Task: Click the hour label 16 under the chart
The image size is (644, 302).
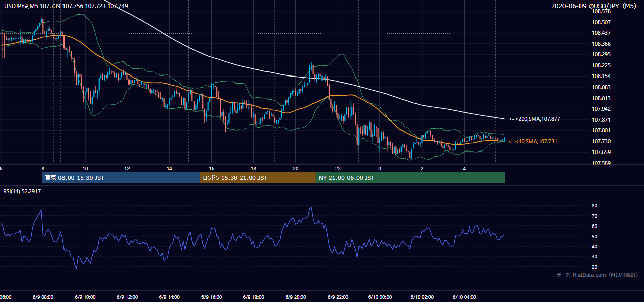Action: 212,169
